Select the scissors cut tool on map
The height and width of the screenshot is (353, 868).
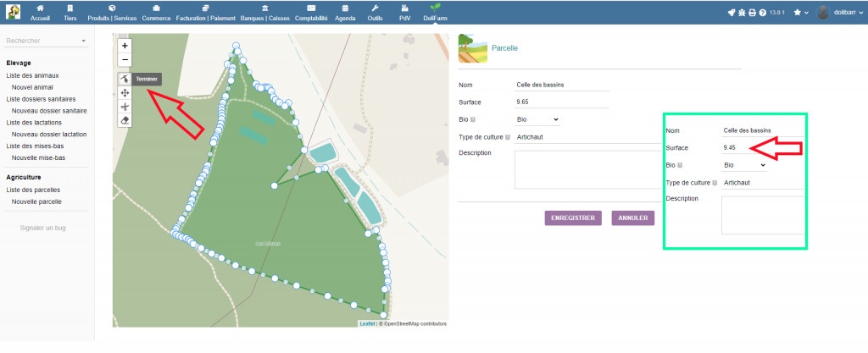[125, 107]
